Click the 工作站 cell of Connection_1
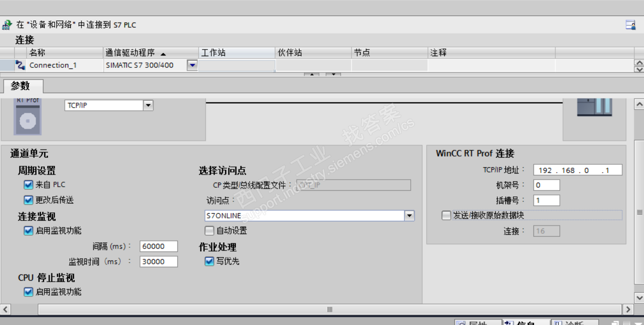 coord(237,65)
